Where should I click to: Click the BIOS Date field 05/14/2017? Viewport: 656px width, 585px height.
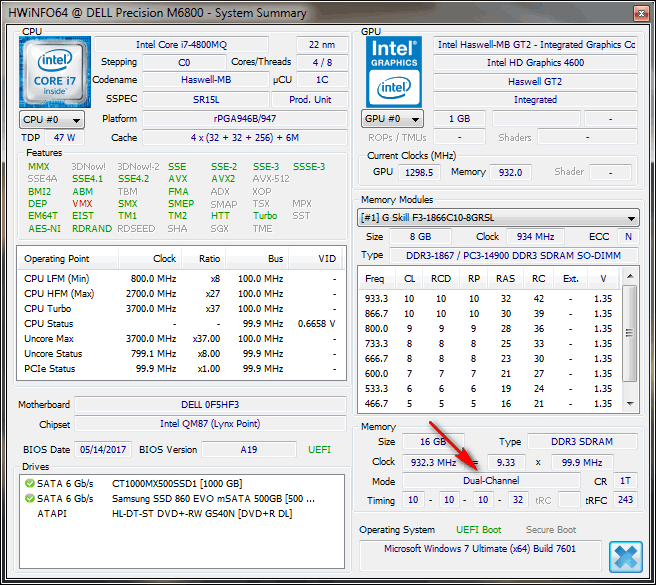pos(103,450)
